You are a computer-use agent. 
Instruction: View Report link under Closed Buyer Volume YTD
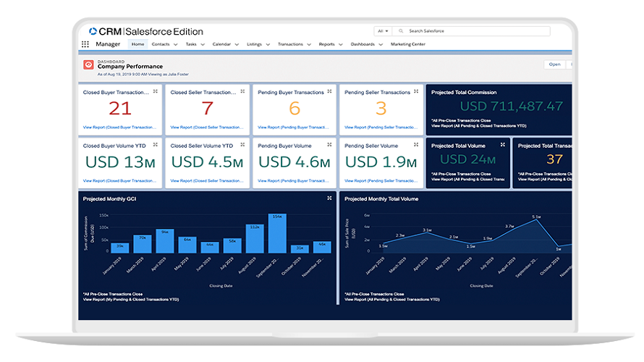[x=119, y=181]
